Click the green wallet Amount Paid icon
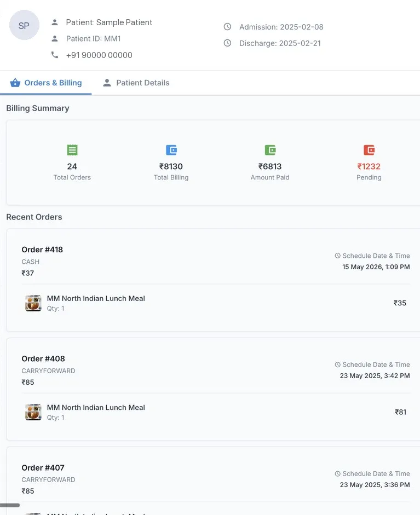 [x=270, y=150]
